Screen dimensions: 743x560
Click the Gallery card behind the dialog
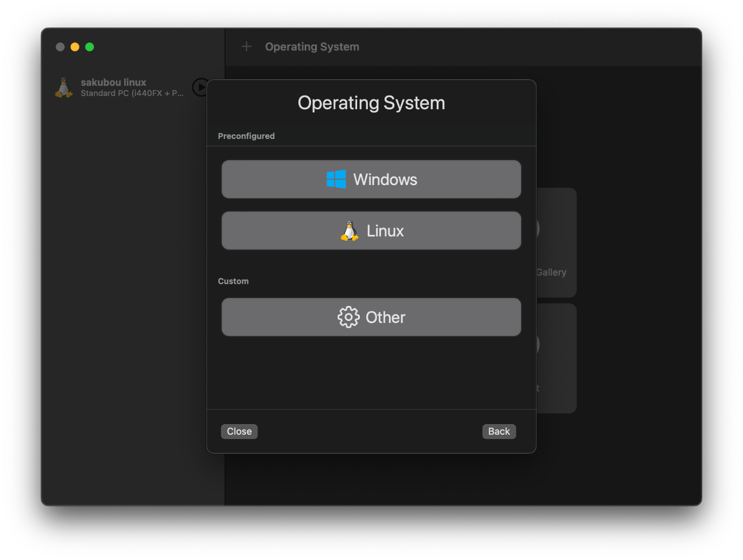(x=556, y=242)
